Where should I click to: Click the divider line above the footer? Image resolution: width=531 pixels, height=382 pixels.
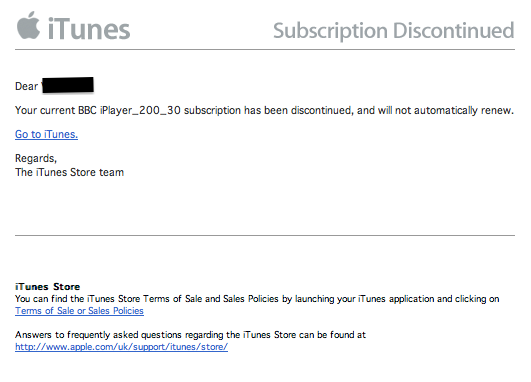pyautogui.click(x=265, y=235)
